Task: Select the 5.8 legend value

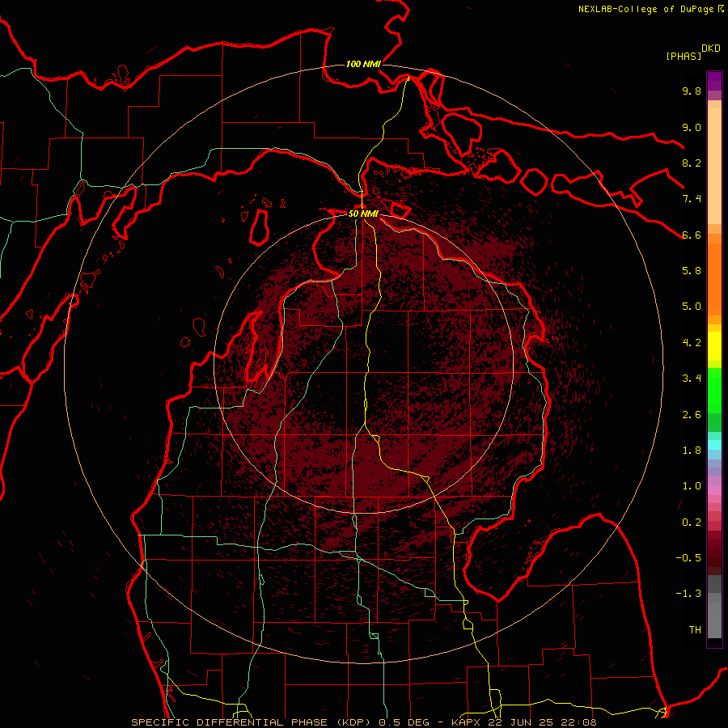Action: [692, 271]
